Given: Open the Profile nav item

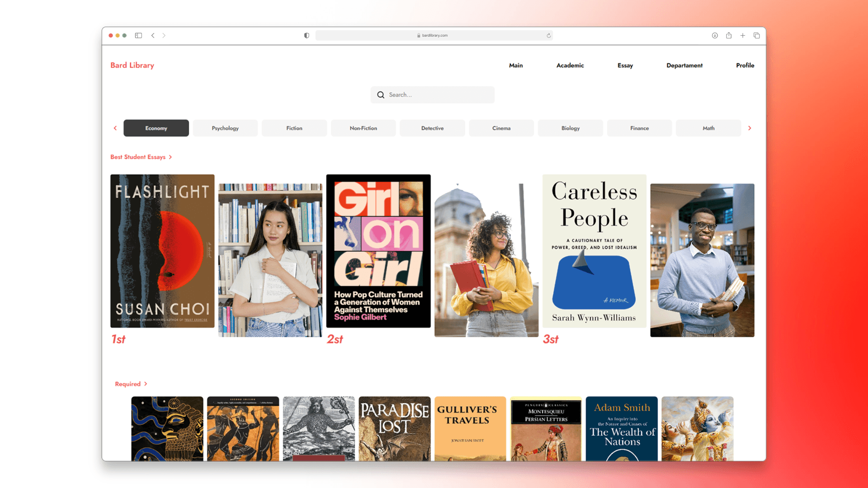Looking at the screenshot, I should 745,66.
